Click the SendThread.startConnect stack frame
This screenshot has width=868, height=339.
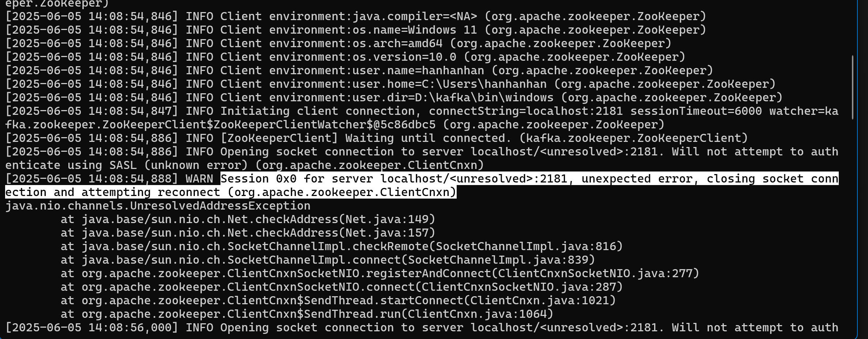point(338,301)
